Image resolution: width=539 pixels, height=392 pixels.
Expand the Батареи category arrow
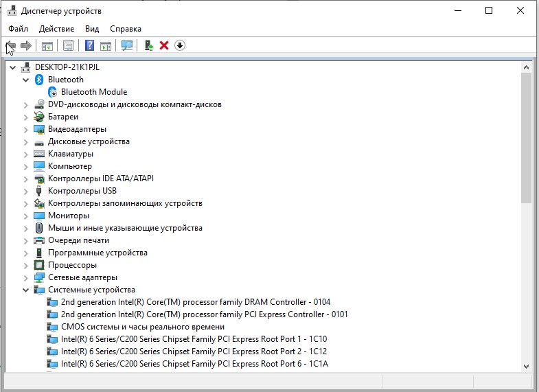26,117
